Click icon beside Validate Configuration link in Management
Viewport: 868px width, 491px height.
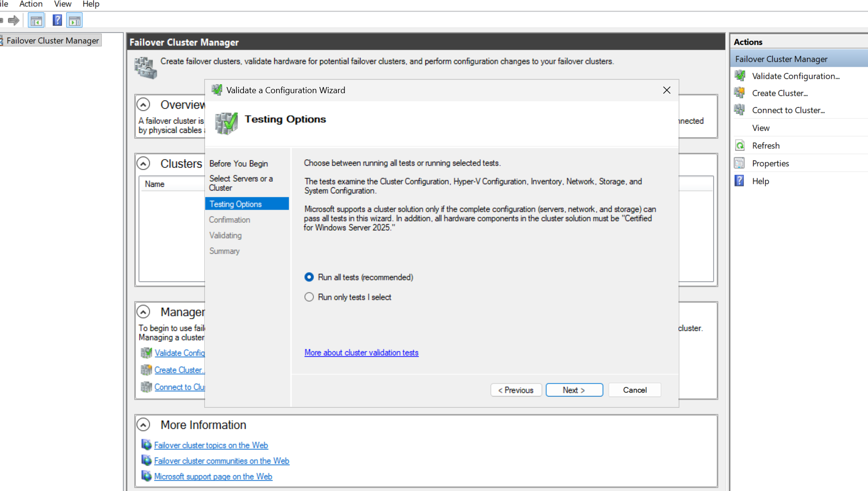(147, 353)
